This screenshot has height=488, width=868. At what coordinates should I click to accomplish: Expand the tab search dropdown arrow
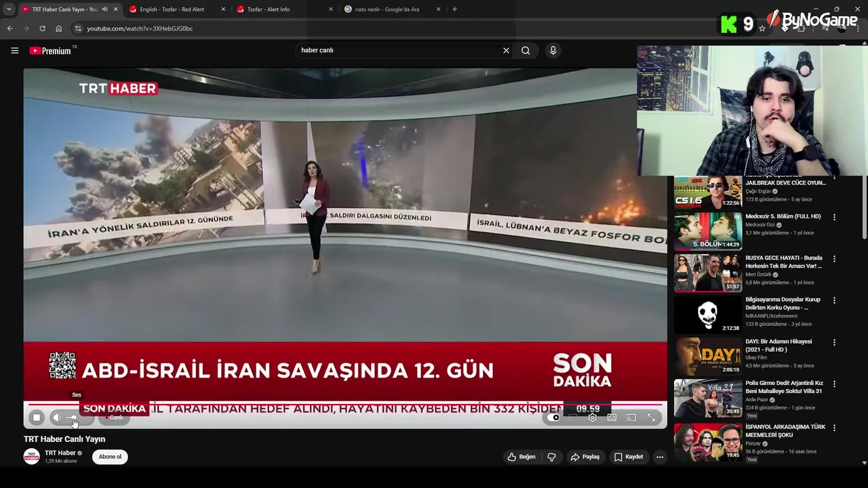[x=9, y=9]
